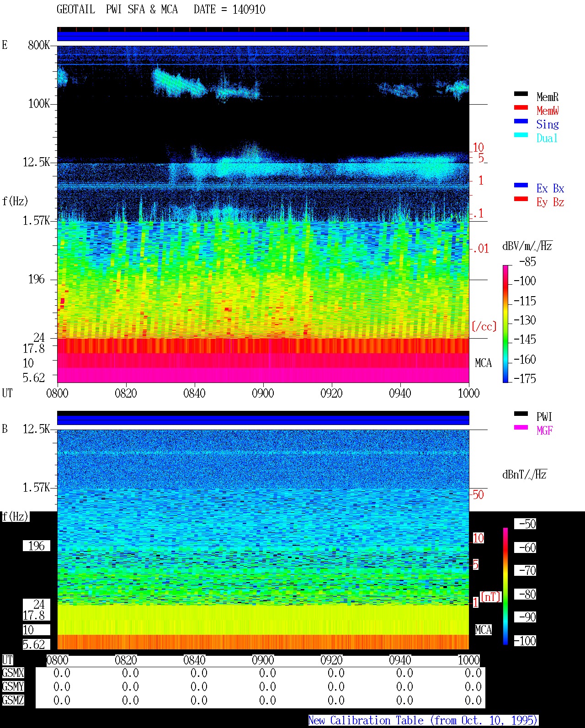The height and width of the screenshot is (728, 585).
Task: Click the black MemR legend swatch
Action: (x=521, y=94)
